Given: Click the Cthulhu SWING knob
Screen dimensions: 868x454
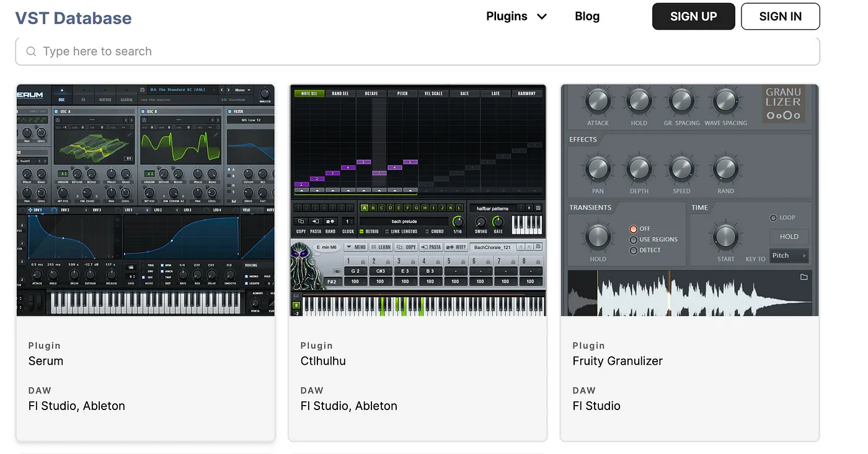Looking at the screenshot, I should [480, 221].
